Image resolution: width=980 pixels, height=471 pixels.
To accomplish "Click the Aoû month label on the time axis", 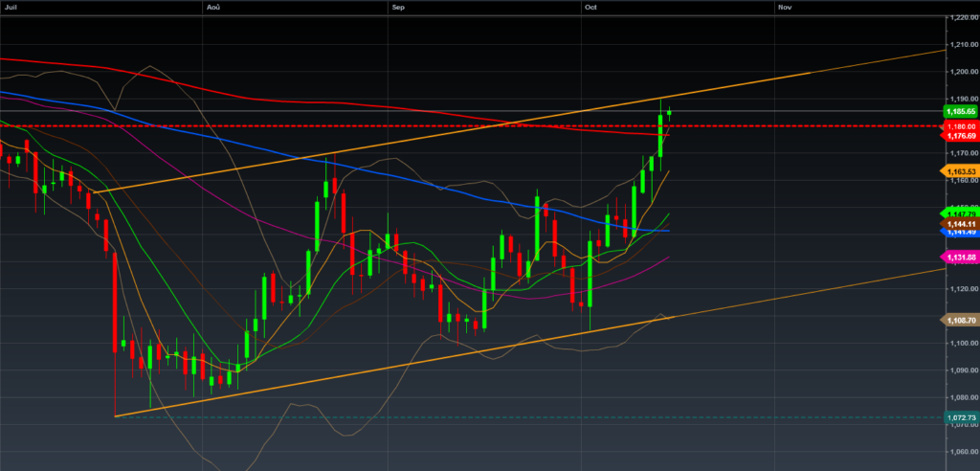I will point(212,7).
